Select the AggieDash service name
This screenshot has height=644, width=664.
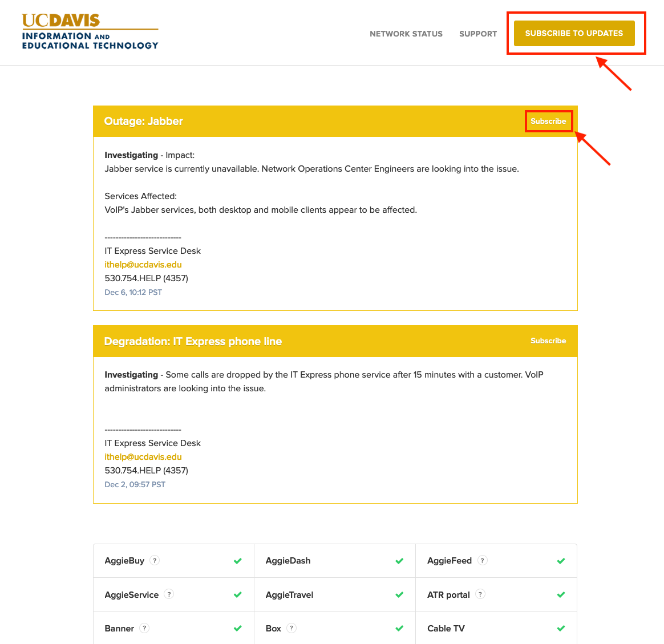[288, 561]
